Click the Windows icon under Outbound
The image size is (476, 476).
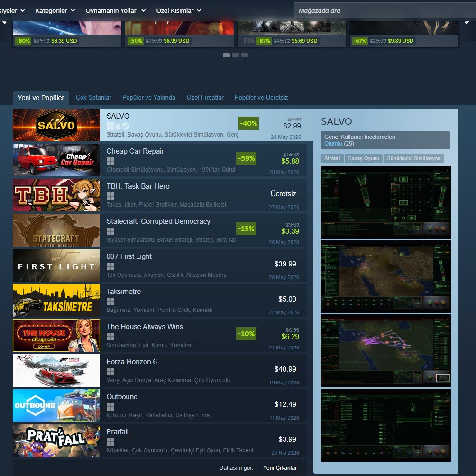point(110,406)
